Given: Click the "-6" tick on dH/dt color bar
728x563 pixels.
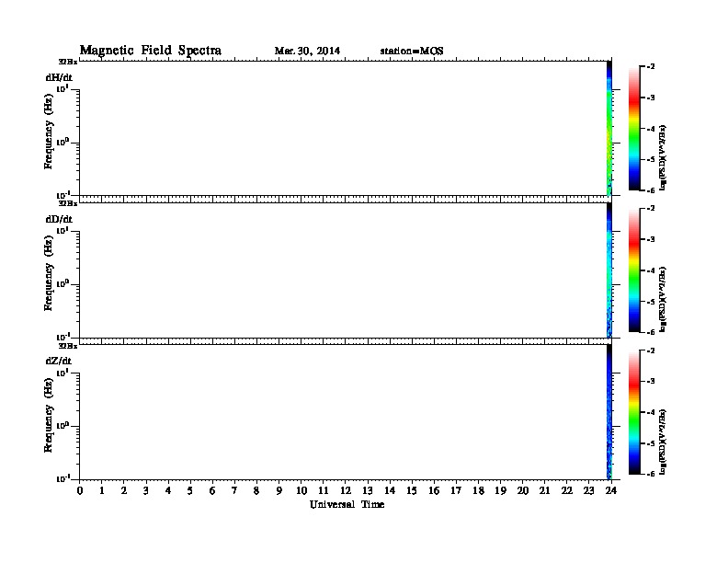Looking at the screenshot, I should pos(651,190).
